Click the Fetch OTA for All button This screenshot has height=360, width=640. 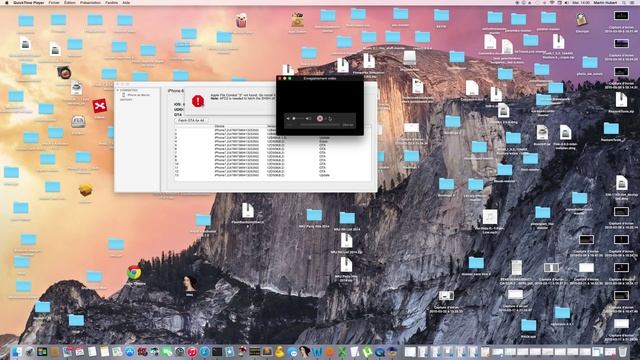point(191,120)
